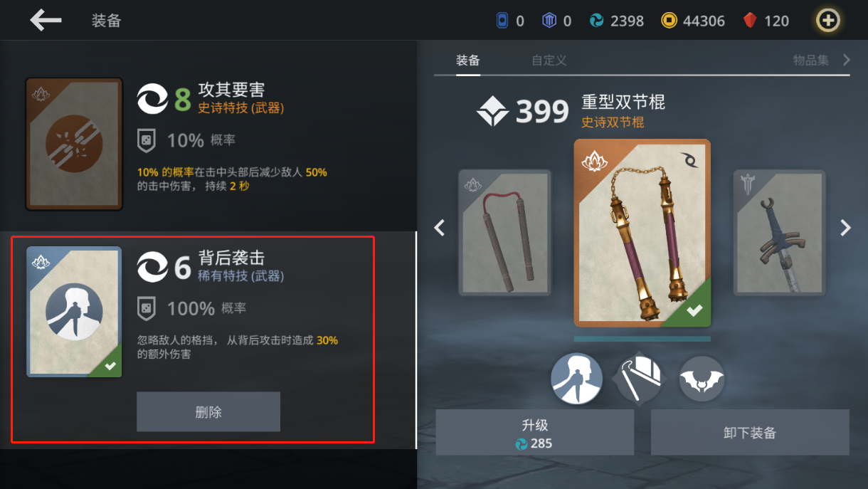
Task: Click the 升级 285 upgrade button
Action: (534, 432)
